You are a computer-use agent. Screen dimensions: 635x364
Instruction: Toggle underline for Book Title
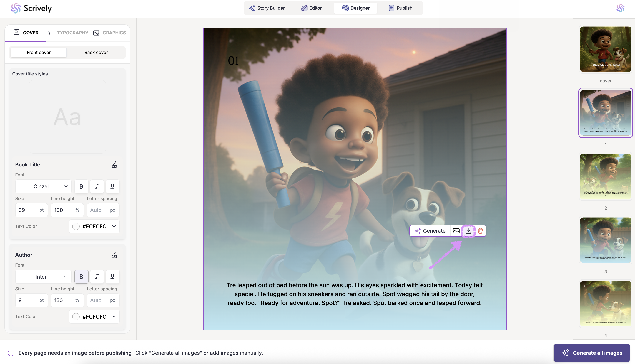click(112, 186)
